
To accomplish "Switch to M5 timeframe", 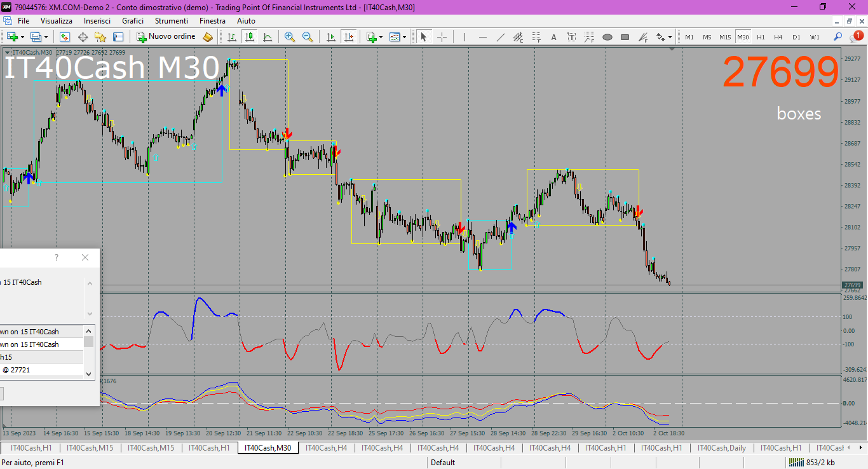I will coord(707,37).
